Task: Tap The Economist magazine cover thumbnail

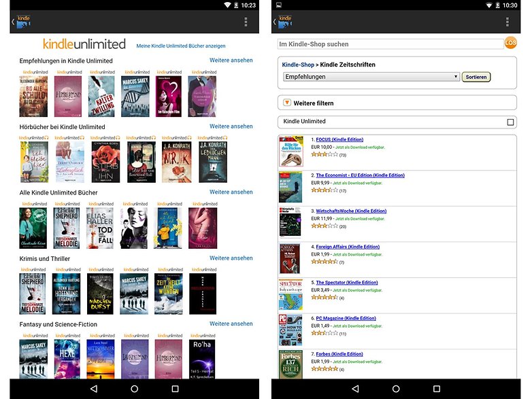Action: (290, 187)
